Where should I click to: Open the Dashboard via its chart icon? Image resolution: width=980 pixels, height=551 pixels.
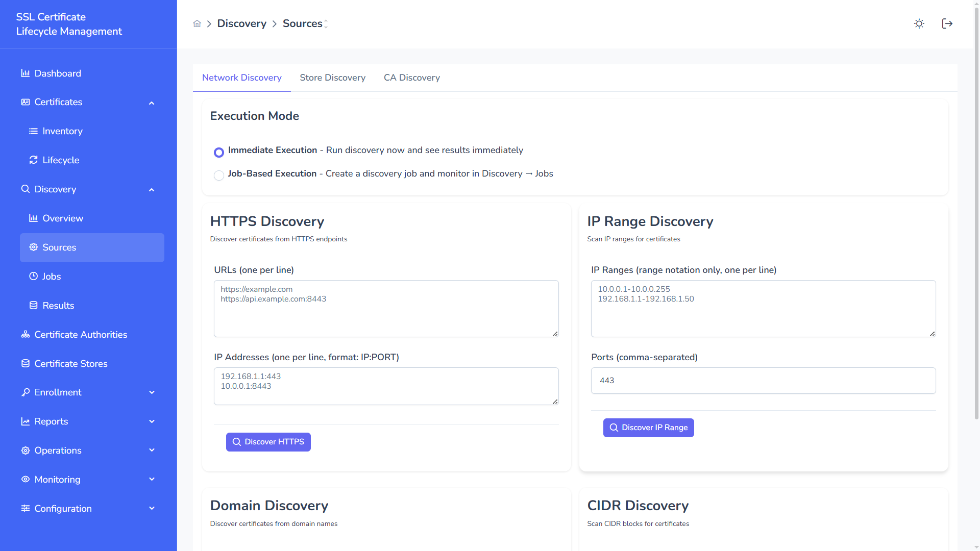click(x=25, y=73)
